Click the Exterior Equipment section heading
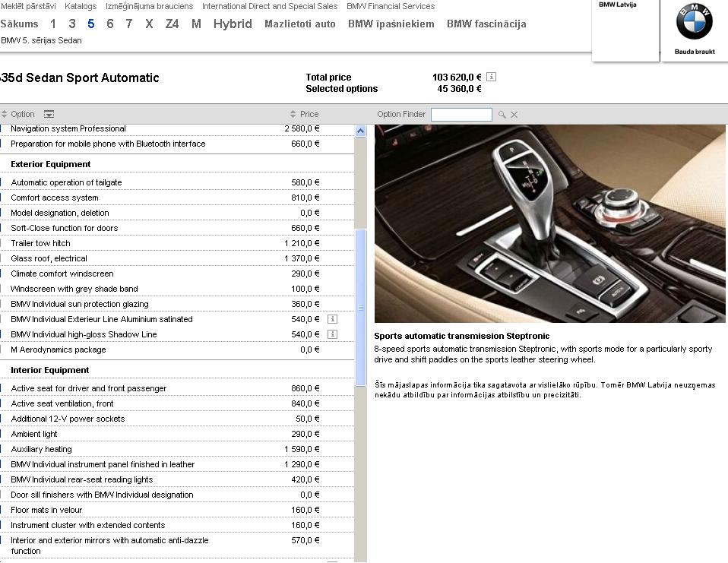 (x=51, y=164)
